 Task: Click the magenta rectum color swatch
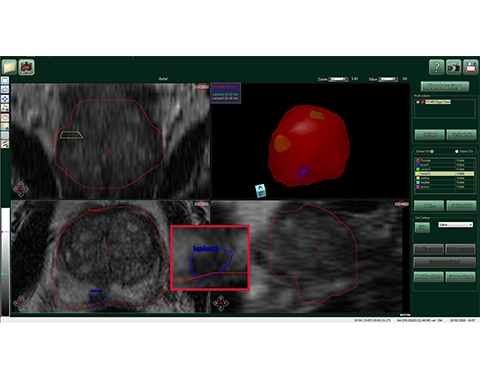pyautogui.click(x=418, y=187)
